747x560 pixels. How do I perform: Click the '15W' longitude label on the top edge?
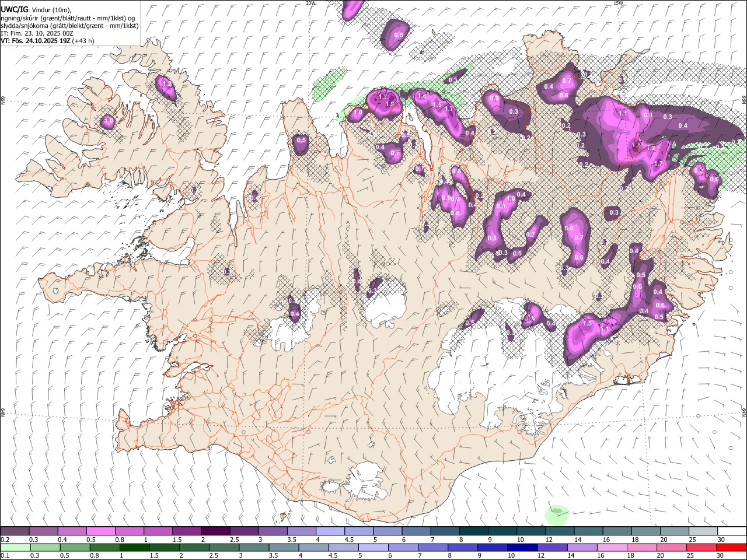618,3
